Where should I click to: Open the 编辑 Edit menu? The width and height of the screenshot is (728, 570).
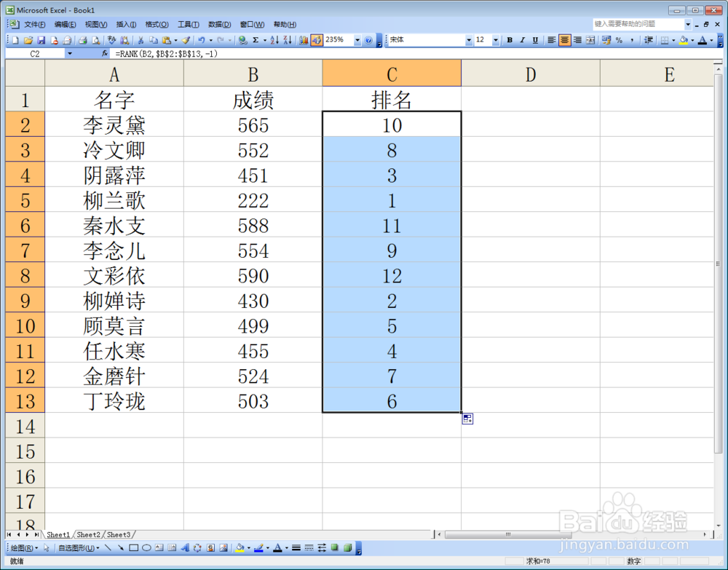[65, 25]
